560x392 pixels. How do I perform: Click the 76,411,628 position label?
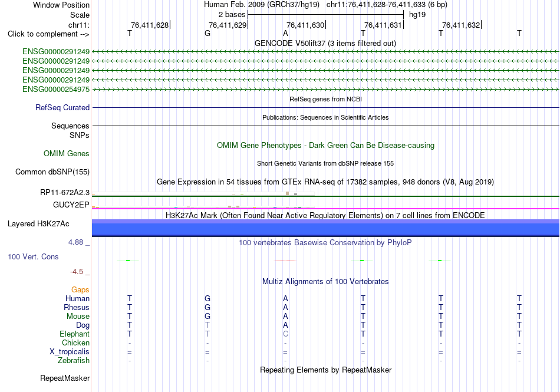[x=150, y=25]
